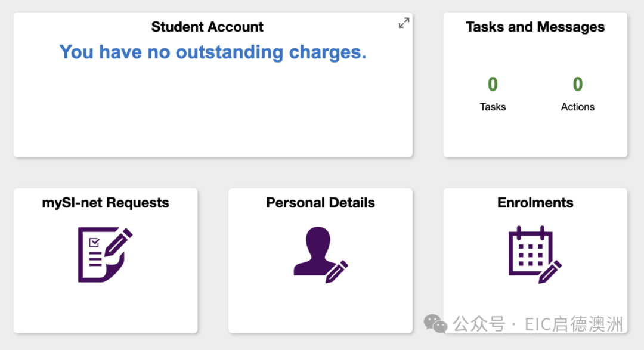644x350 pixels.
Task: Open the mySI-net Requests form icon
Action: click(105, 254)
